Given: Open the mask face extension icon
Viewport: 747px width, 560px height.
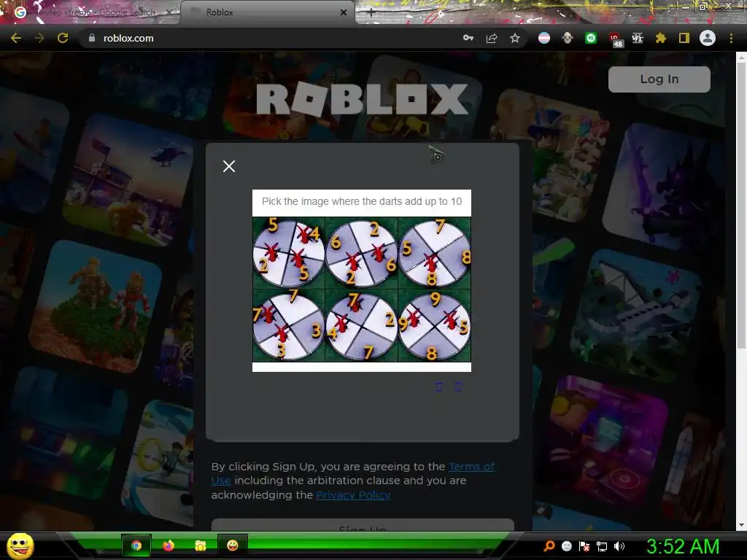Looking at the screenshot, I should click(x=568, y=38).
